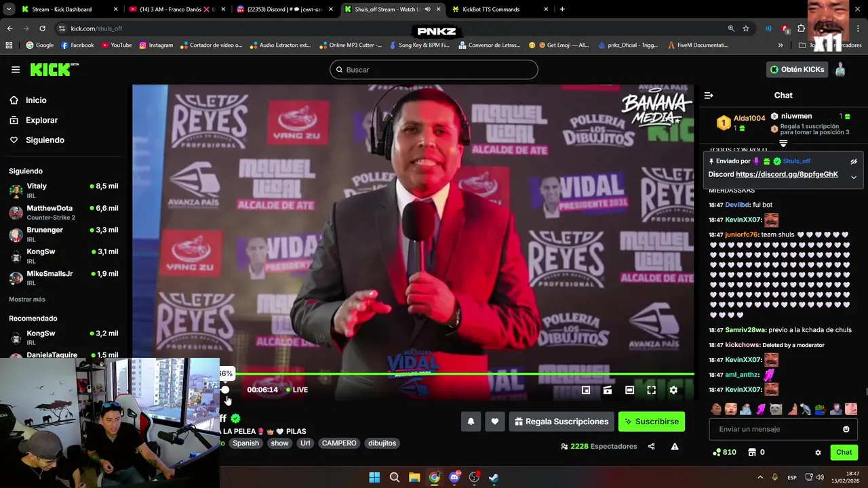The height and width of the screenshot is (488, 868).
Task: Select the CAMPERO stream tag
Action: [339, 443]
